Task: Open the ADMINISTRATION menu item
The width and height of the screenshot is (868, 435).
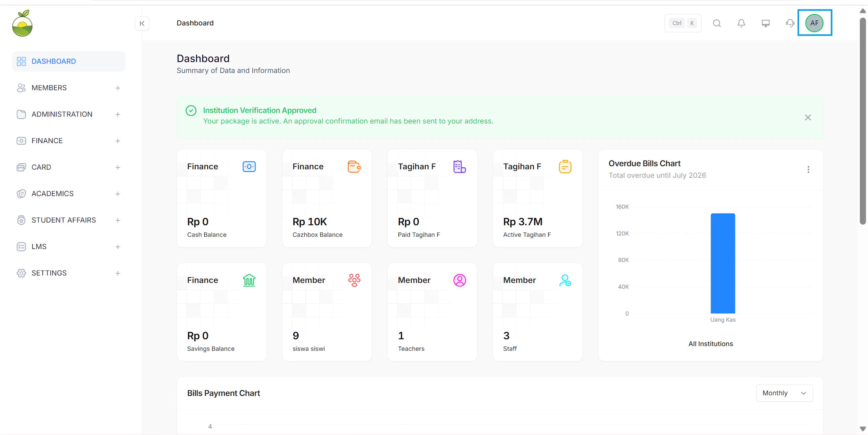Action: point(69,114)
